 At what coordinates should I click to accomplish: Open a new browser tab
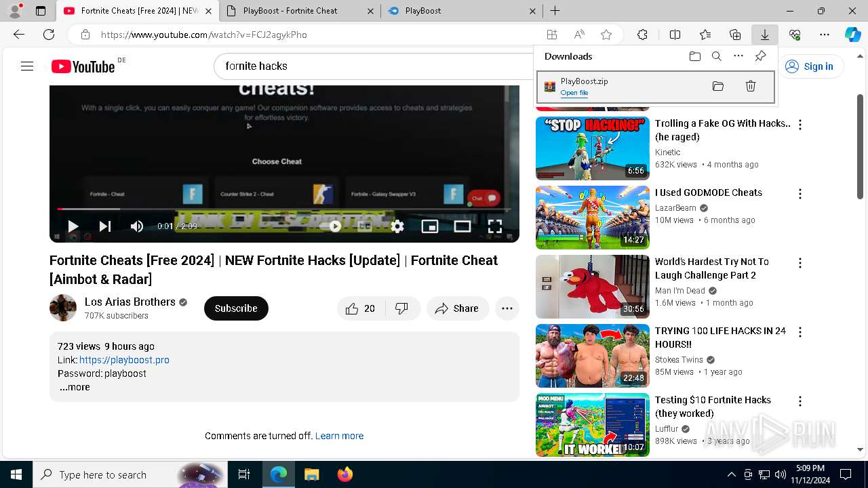pos(555,11)
